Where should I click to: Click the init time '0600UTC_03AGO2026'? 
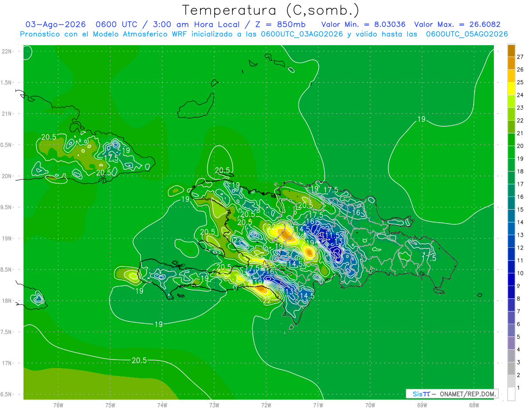(x=301, y=34)
